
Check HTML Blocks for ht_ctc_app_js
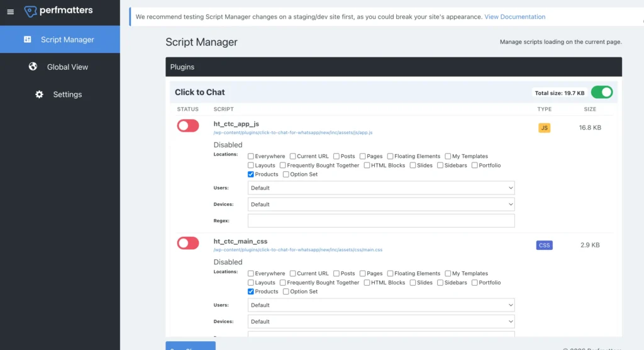pyautogui.click(x=367, y=166)
